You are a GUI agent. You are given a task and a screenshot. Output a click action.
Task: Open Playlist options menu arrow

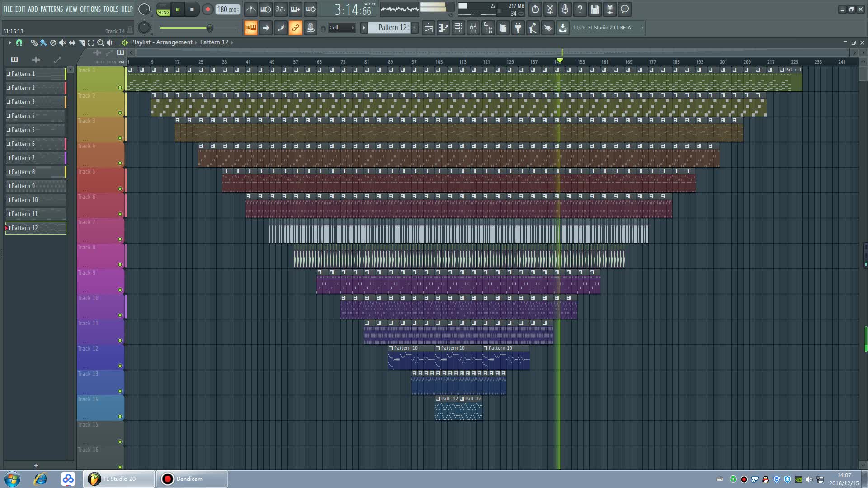(9, 42)
